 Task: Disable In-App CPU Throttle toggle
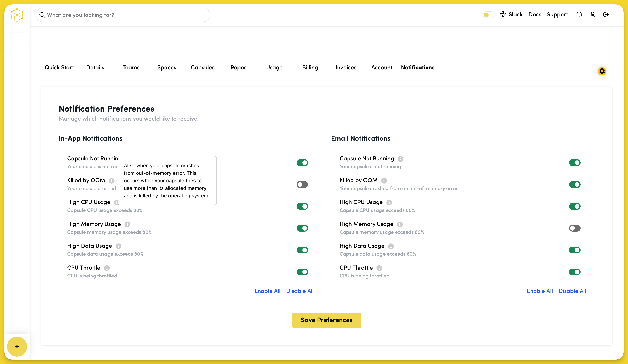(x=302, y=272)
